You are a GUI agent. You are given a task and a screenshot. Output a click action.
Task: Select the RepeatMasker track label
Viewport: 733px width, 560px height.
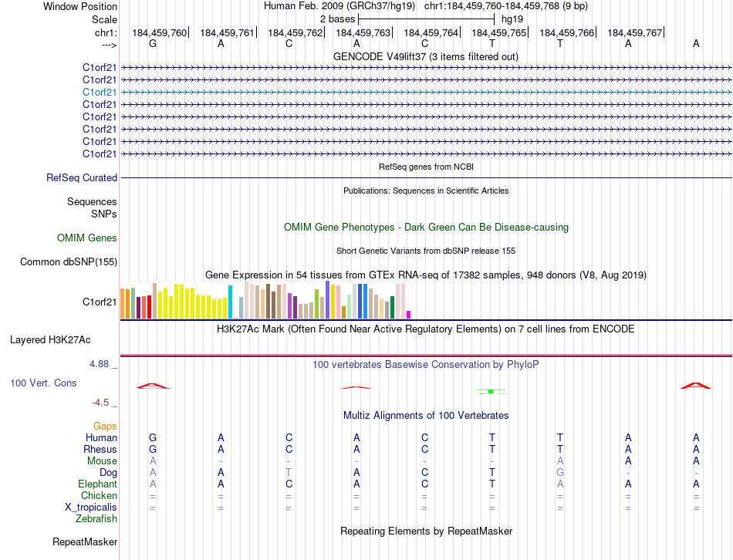click(85, 542)
